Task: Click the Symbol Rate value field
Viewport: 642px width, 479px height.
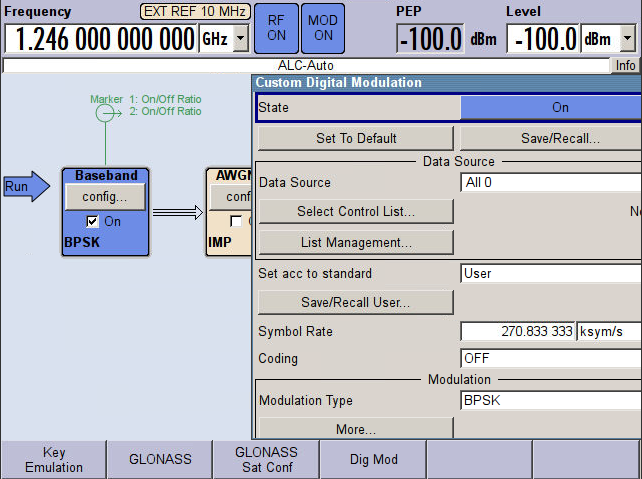Action: point(517,331)
